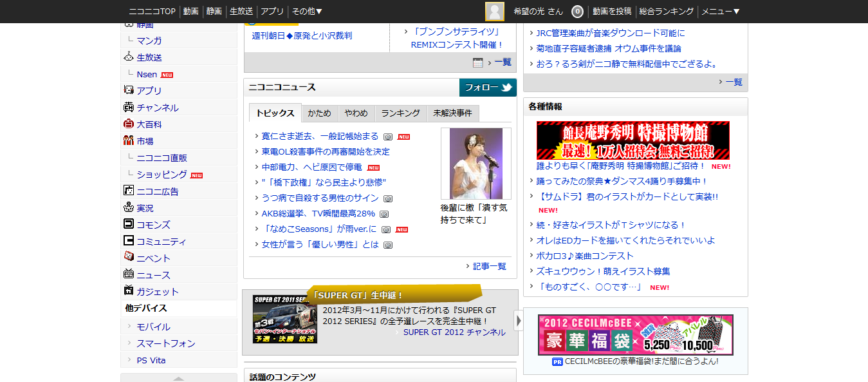
Task: Open the notification count badge showing 0
Action: (x=577, y=12)
